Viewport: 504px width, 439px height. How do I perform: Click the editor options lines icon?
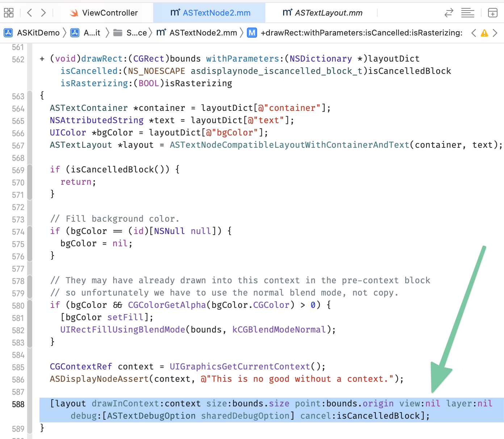pos(467,12)
